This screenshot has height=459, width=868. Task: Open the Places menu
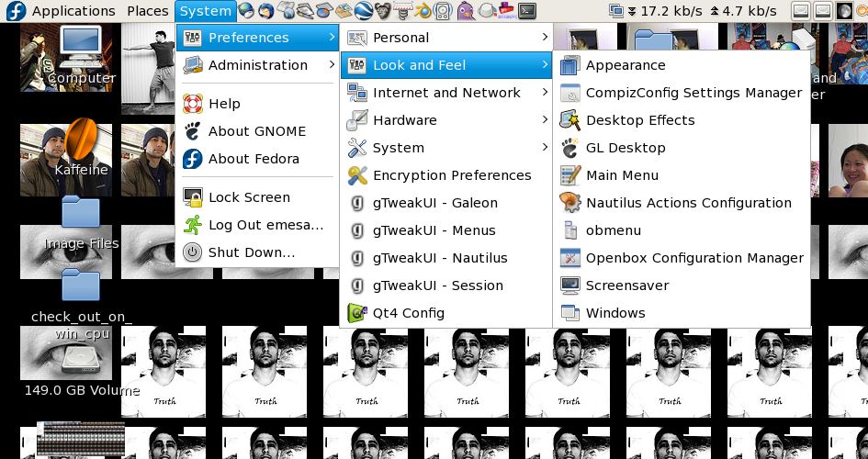point(147,10)
